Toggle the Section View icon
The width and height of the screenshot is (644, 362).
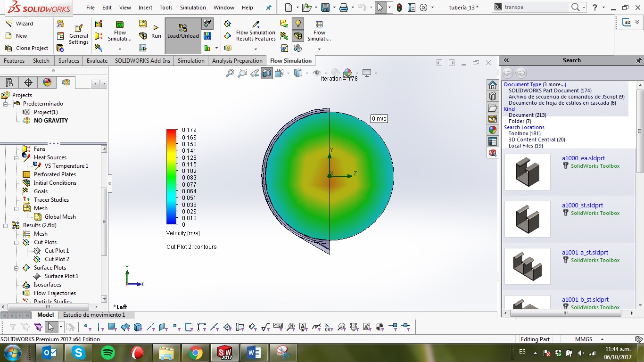(x=267, y=73)
